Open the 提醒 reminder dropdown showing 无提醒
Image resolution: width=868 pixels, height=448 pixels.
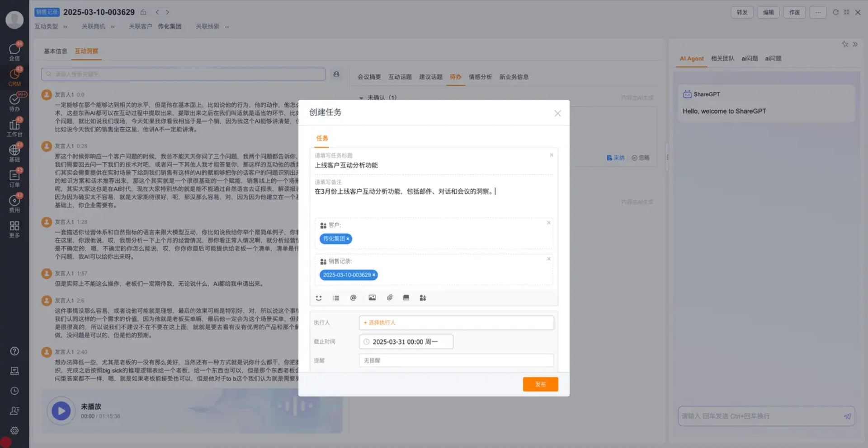(456, 360)
